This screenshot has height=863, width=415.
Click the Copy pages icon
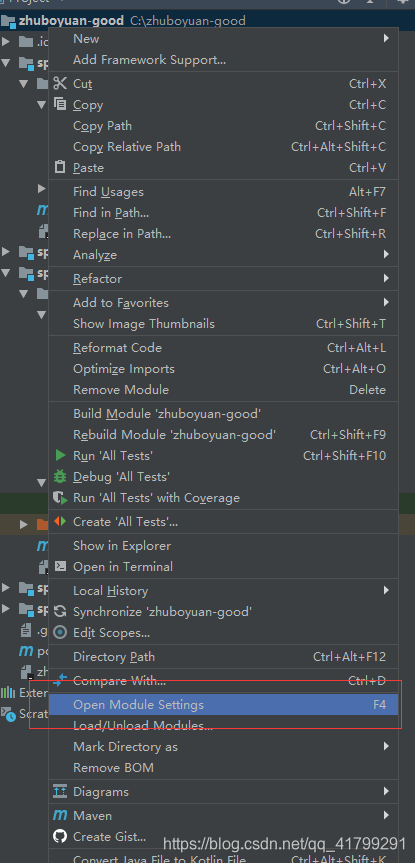pos(59,104)
